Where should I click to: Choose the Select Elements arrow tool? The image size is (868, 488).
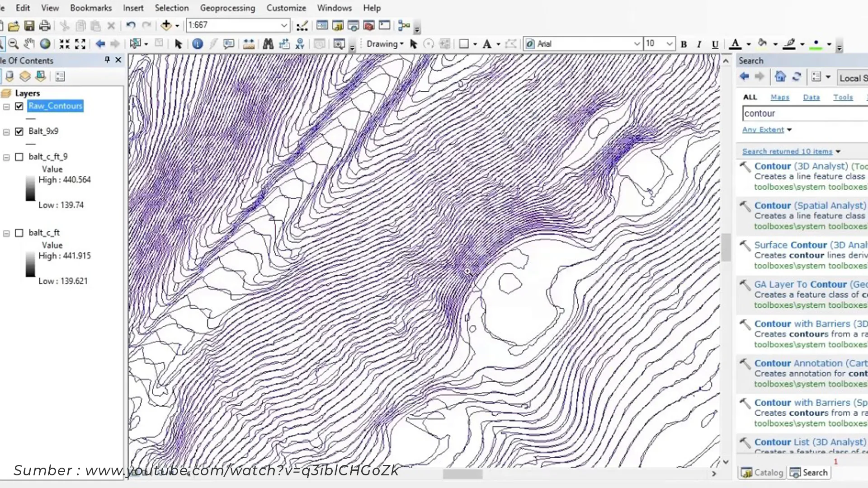tap(178, 44)
